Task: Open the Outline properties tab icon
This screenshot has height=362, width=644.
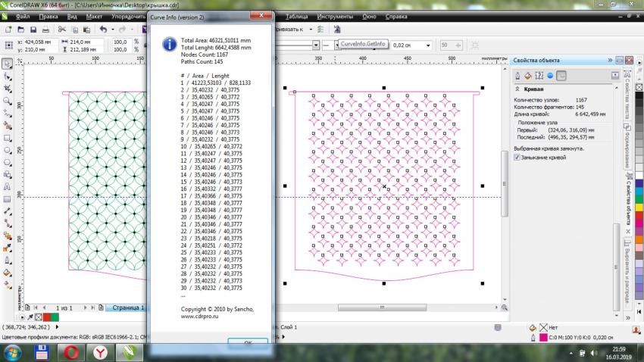Action: click(x=518, y=76)
